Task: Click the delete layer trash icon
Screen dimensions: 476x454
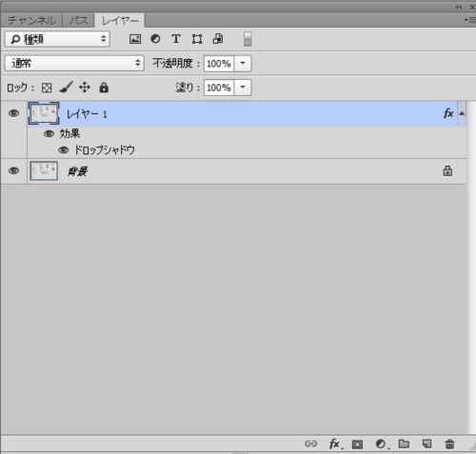Action: [x=449, y=444]
